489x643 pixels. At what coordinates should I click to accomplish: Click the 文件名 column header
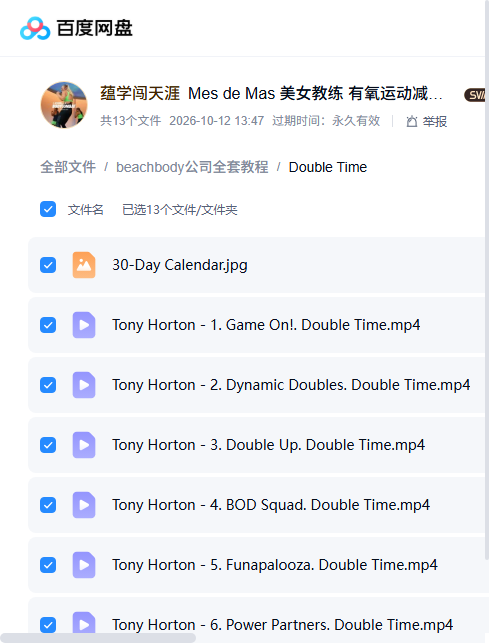(86, 210)
